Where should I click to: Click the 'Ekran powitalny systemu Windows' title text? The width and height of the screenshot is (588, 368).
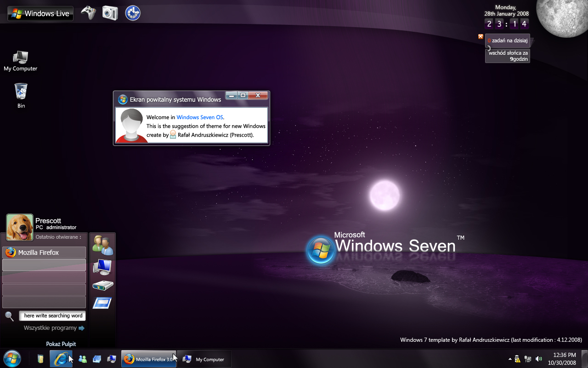click(175, 99)
